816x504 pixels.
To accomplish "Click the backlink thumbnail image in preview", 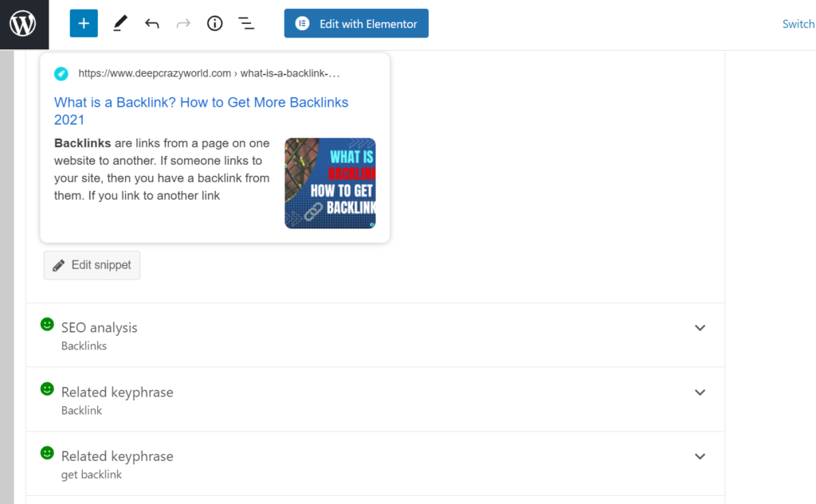I will [330, 183].
